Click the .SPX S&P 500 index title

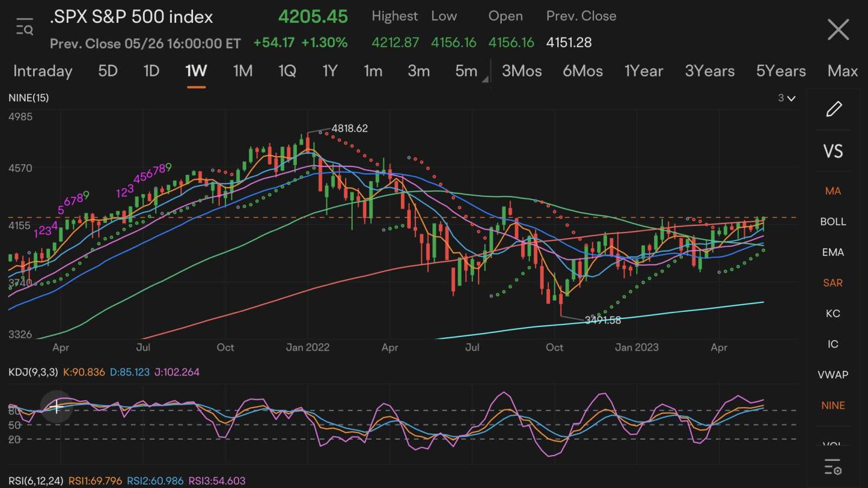[x=131, y=17]
